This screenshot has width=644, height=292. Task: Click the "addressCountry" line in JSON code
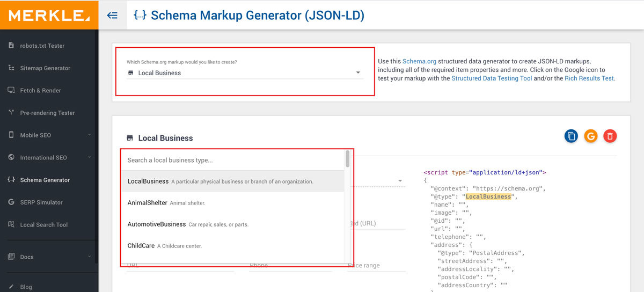tap(473, 286)
